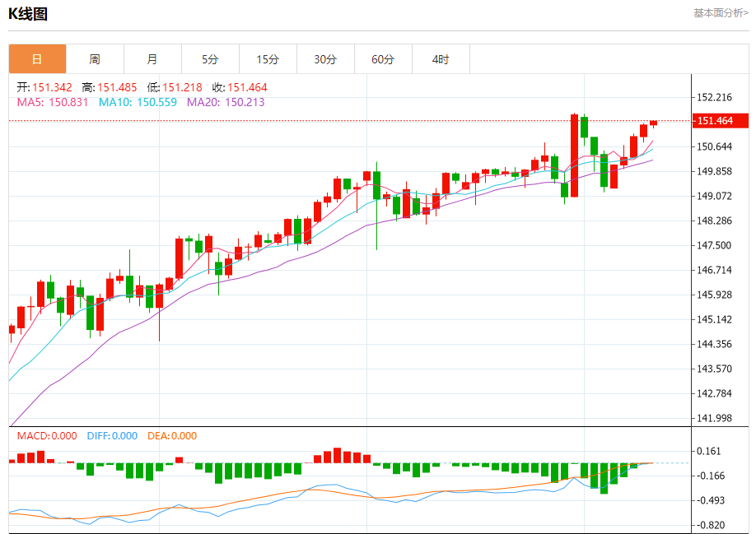Switch to the 周 weekly tab
This screenshot has height=534, width=756.
[95, 58]
